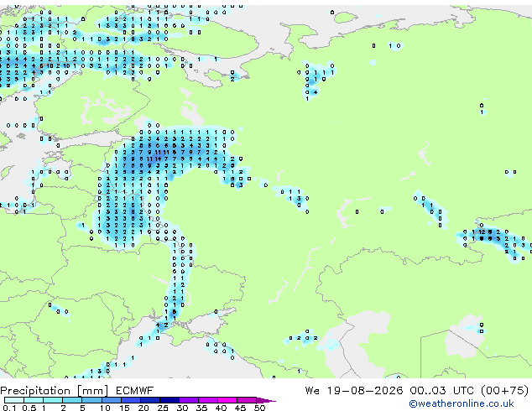Click the time range "00..03"
This screenshot has width=532, height=411.
tap(428, 391)
